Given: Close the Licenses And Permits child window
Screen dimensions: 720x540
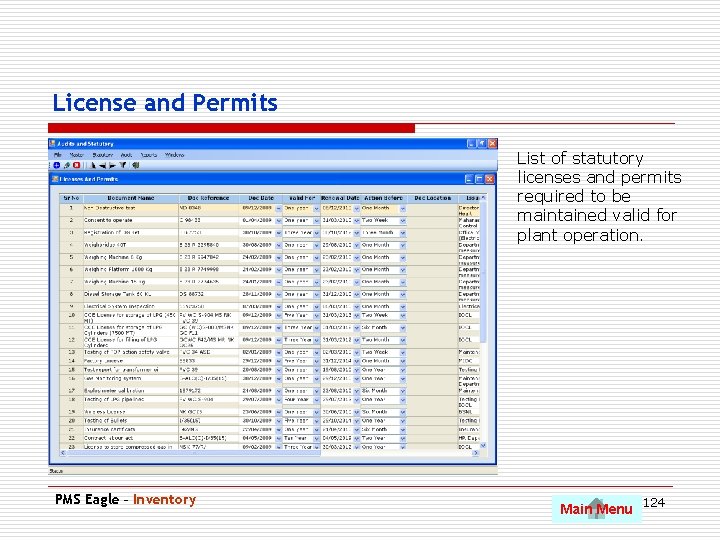Looking at the screenshot, I should coord(489,179).
